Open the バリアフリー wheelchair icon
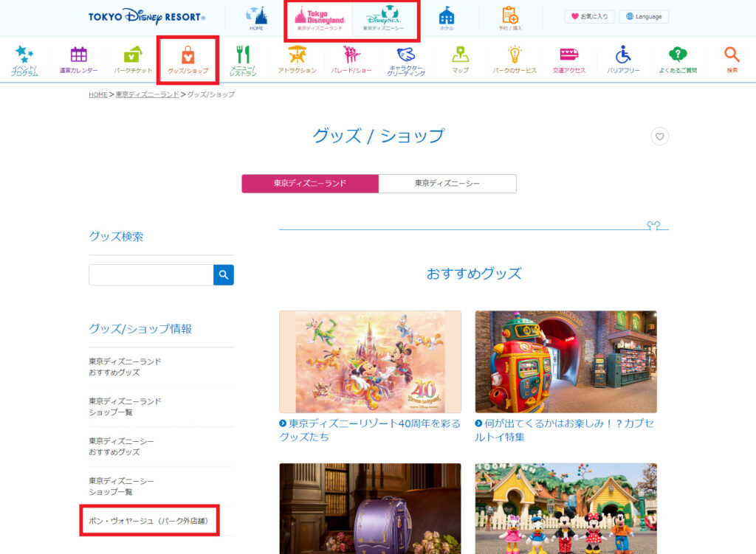Screen dimensions: 756x554 tap(623, 60)
